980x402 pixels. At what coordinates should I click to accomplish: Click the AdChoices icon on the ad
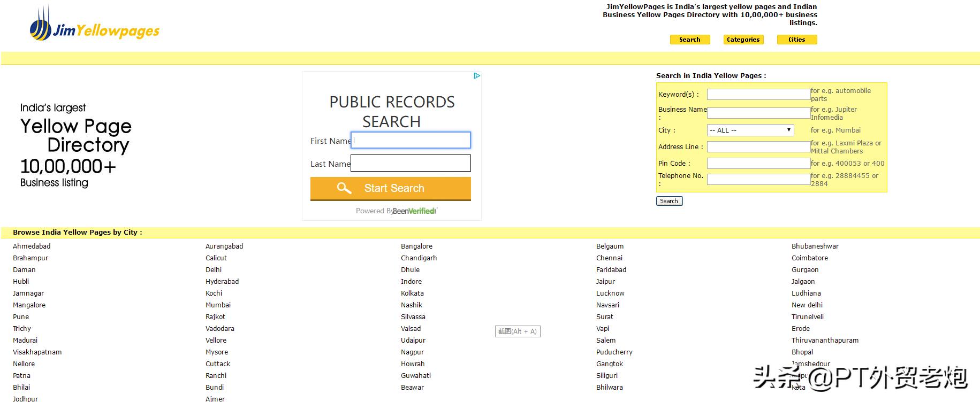(x=476, y=76)
